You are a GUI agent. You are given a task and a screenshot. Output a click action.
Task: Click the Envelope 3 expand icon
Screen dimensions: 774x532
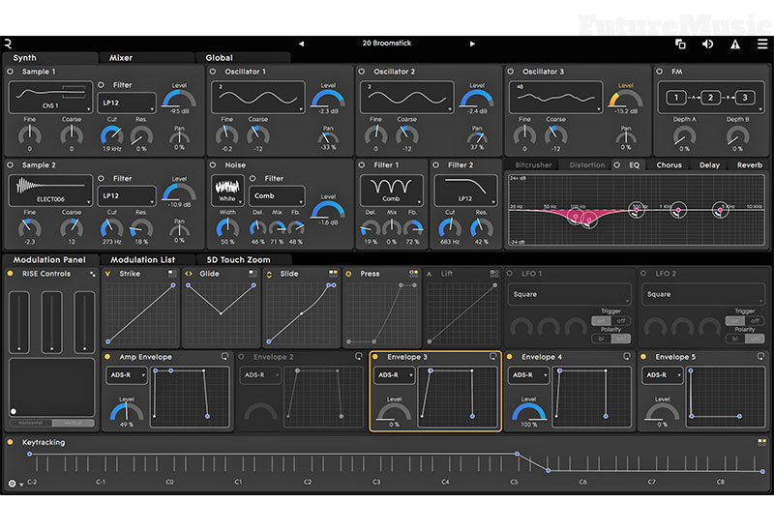492,356
